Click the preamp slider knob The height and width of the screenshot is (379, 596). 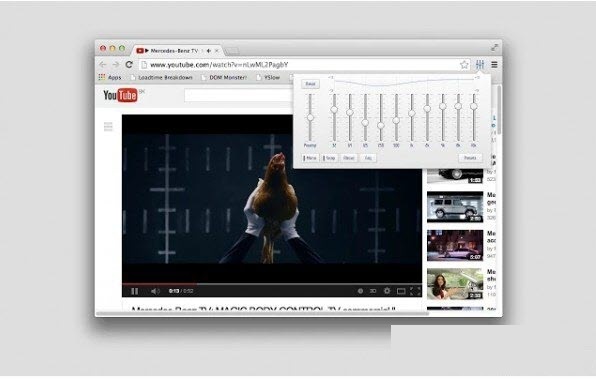coord(310,117)
